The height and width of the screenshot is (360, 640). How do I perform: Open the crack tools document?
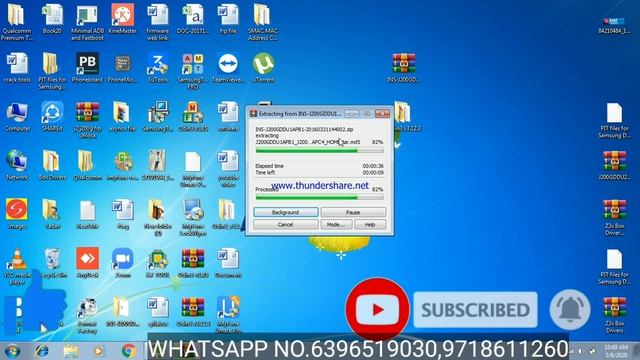pyautogui.click(x=17, y=68)
